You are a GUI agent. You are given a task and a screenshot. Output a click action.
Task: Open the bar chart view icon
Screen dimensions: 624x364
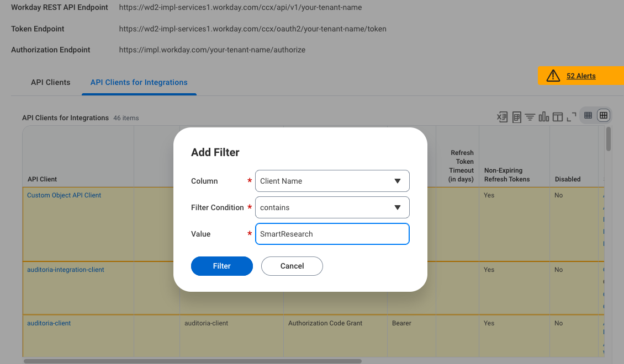543,117
